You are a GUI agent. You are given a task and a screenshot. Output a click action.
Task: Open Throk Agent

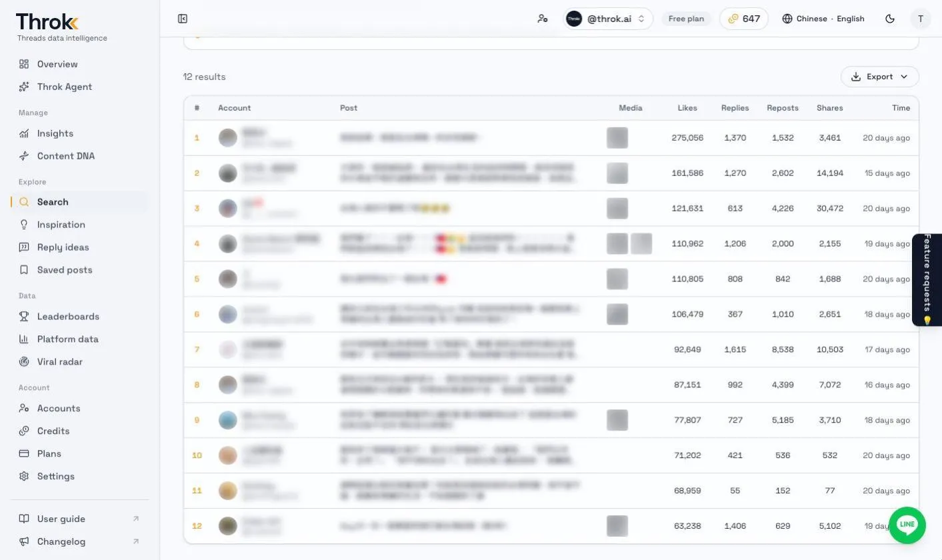80,87
